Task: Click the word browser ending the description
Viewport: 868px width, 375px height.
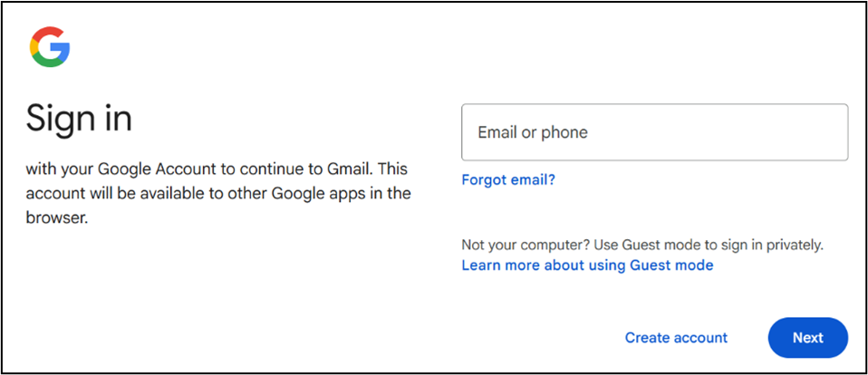Action: tap(56, 217)
